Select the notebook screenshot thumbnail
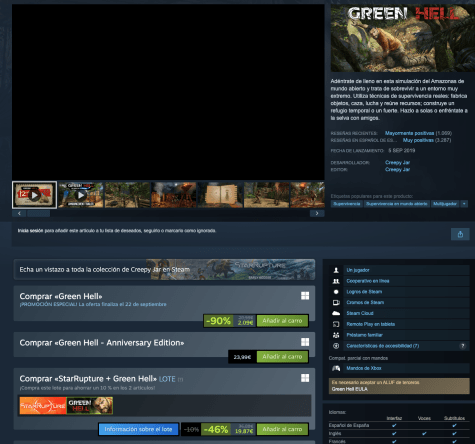This screenshot has height=444, width=475. click(x=220, y=195)
